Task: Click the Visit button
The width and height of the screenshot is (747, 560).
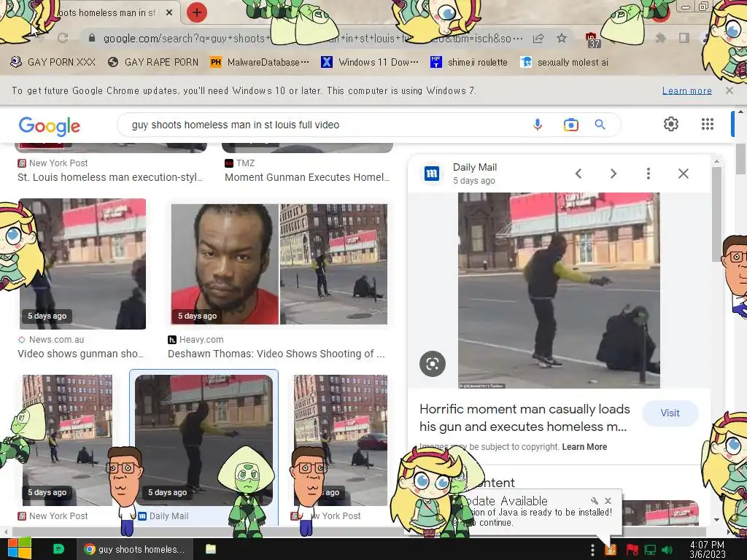Action: coord(670,413)
